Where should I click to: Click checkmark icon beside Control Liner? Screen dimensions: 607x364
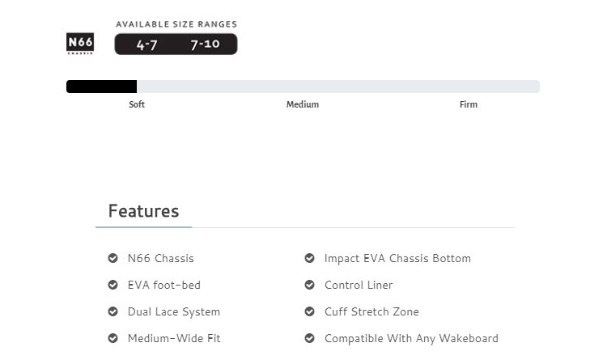[x=309, y=285]
